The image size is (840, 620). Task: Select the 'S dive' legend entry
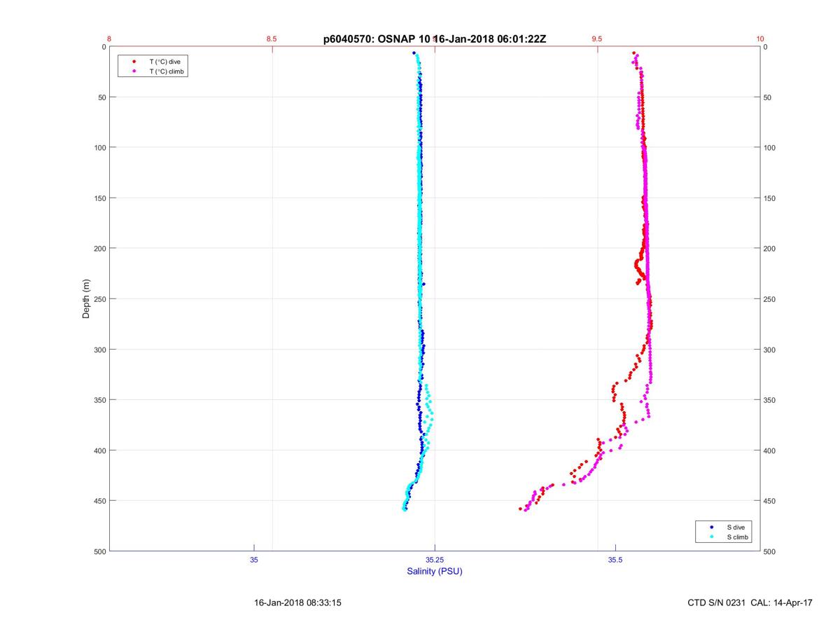[x=735, y=527]
